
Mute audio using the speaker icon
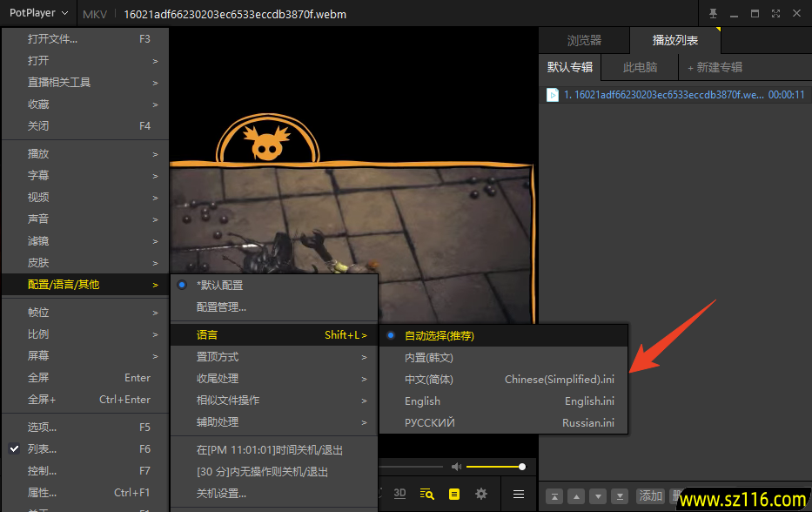tap(455, 468)
